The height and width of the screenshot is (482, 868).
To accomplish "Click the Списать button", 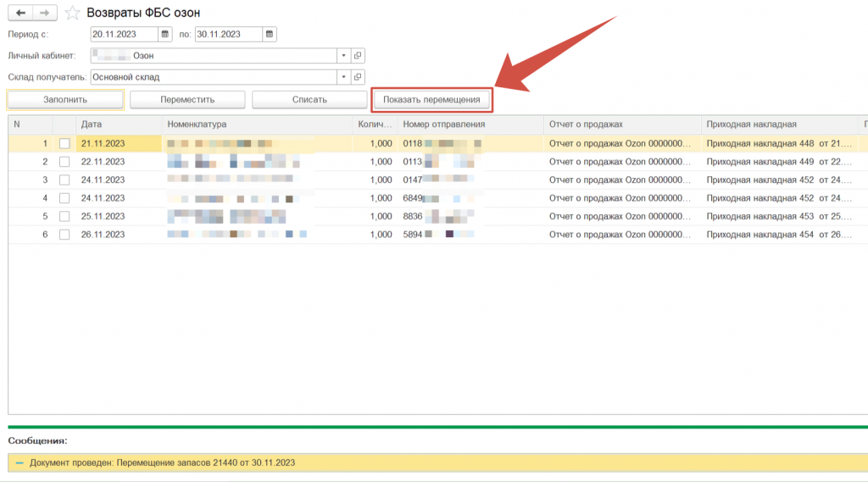I will coord(309,100).
